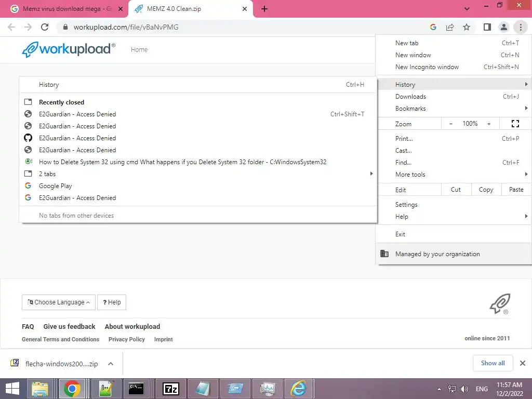Click Paste in the Edit row
Screen dimensions: 532x399
coord(516,190)
